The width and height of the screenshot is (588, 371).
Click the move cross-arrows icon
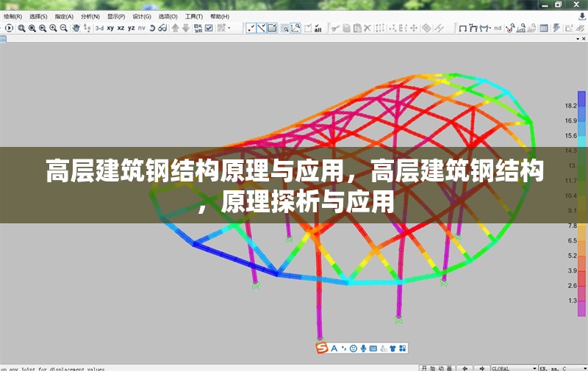click(414, 28)
